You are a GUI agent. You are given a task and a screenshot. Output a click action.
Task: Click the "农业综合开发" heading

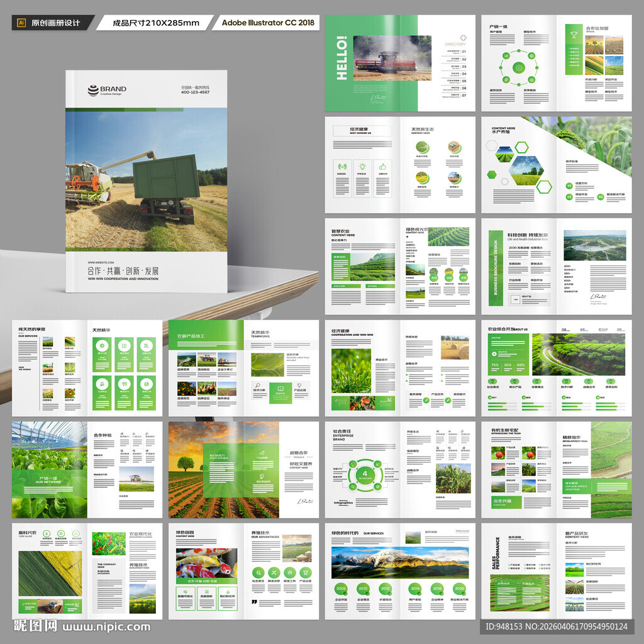tap(501, 329)
